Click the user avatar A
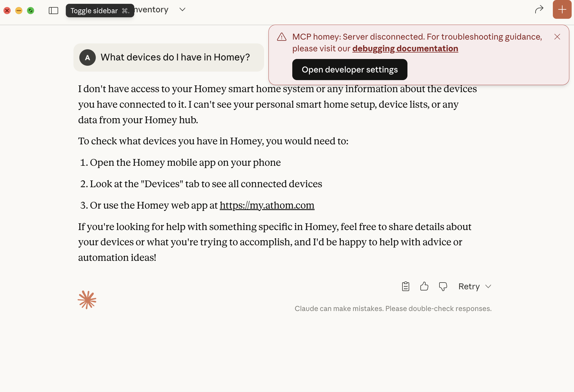This screenshot has height=392, width=574. click(88, 58)
